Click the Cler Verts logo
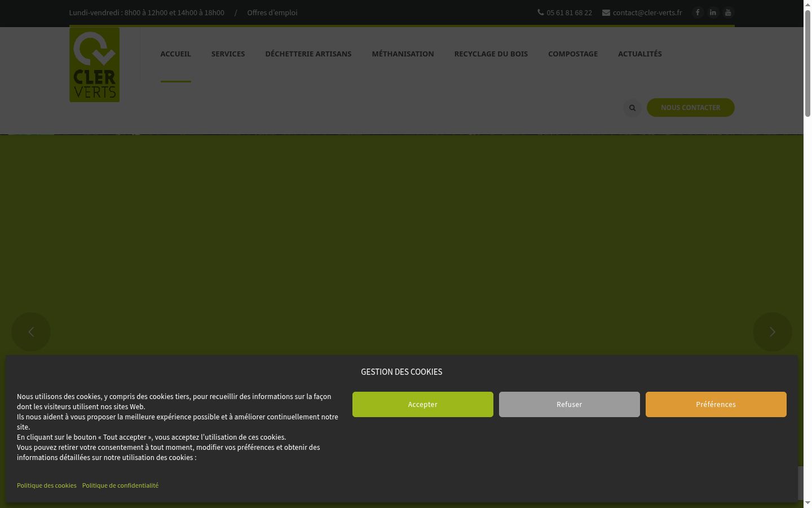 (x=94, y=65)
